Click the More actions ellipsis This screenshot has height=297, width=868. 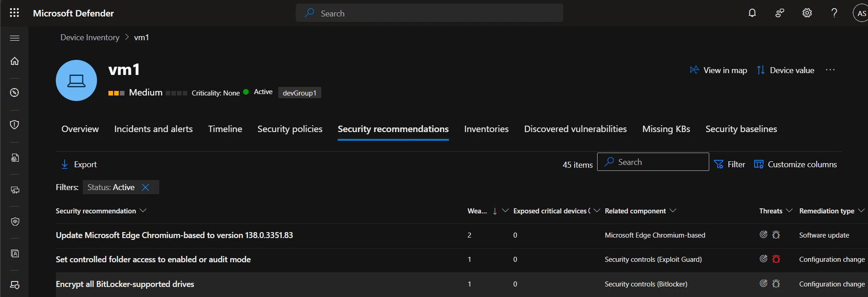[x=830, y=70]
